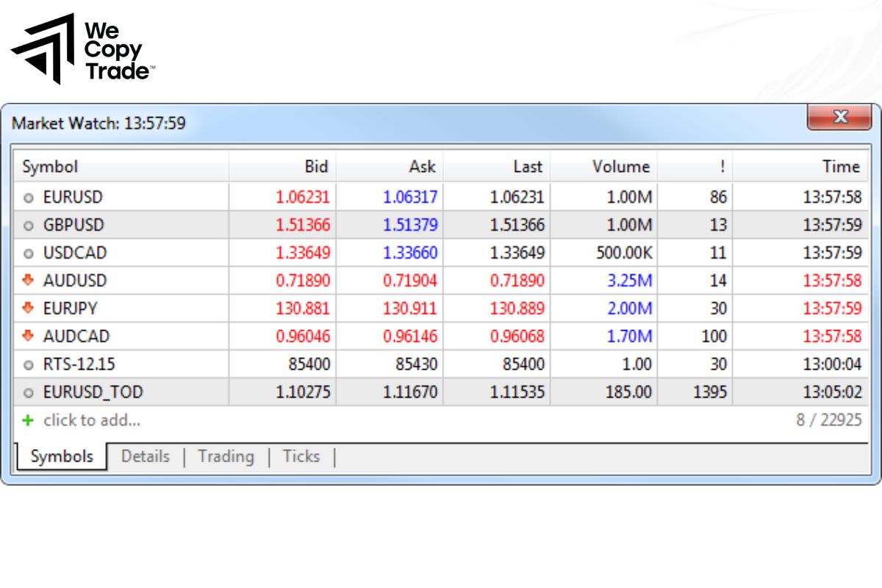The image size is (882, 588).
Task: Click the gray dot icon beside GBPUSD
Action: (x=29, y=225)
